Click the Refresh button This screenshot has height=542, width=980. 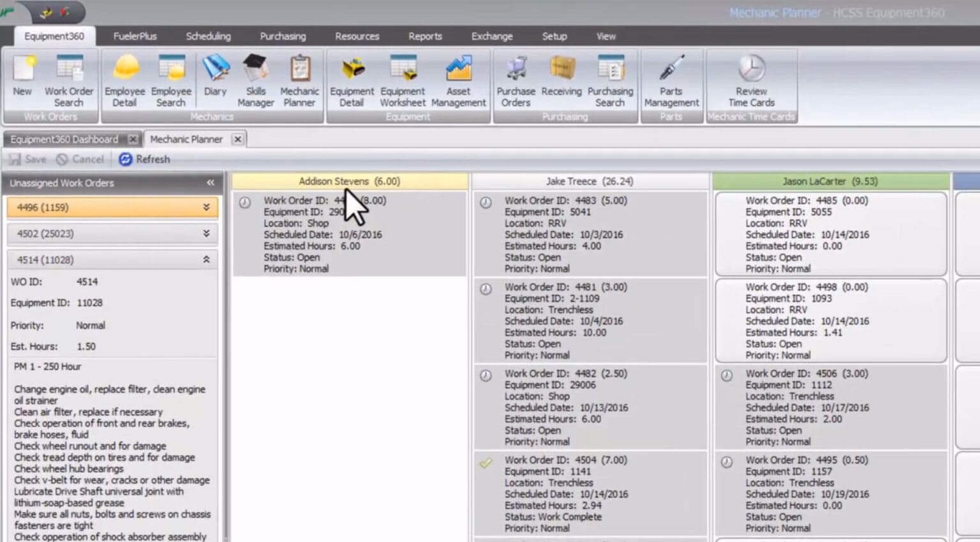click(x=144, y=159)
